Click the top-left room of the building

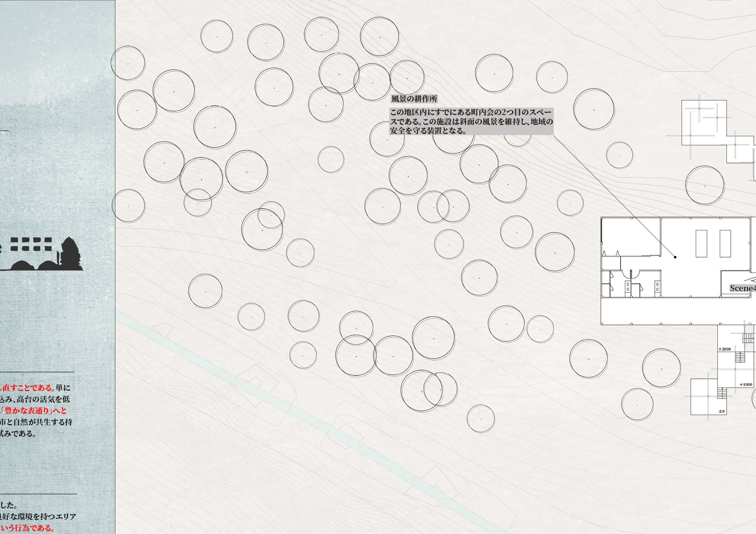(631, 236)
